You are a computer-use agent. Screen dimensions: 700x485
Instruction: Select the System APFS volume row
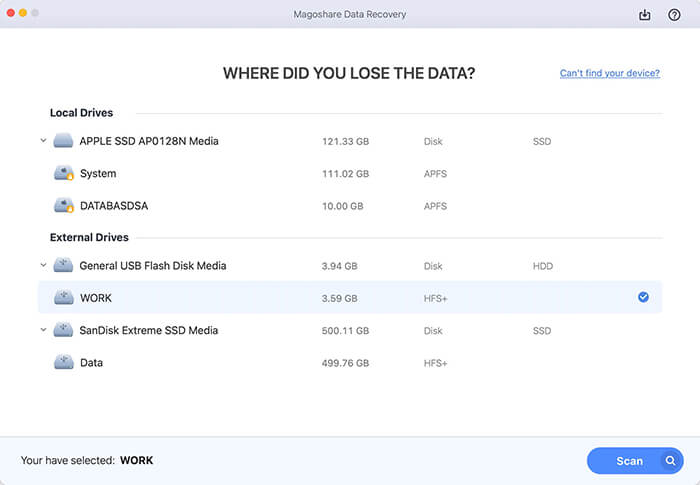tap(300, 174)
